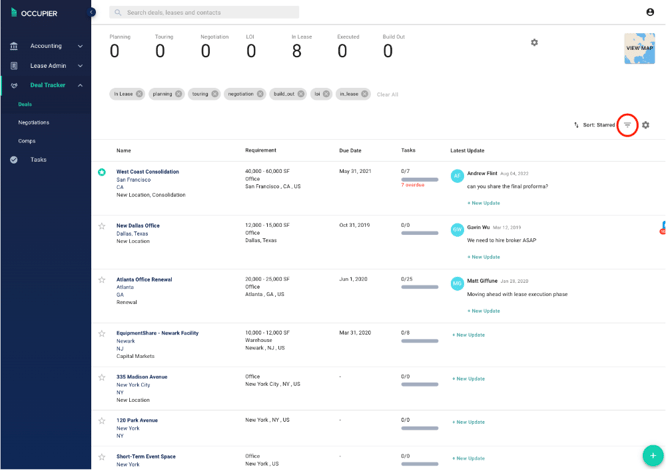
Task: Collapse the sidebar with the arrow button
Action: (x=91, y=12)
